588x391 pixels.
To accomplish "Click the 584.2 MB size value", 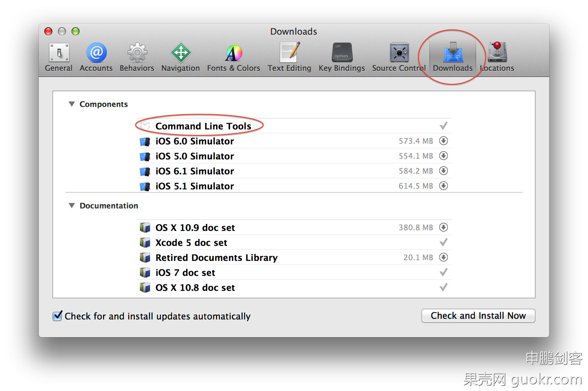I will click(416, 171).
